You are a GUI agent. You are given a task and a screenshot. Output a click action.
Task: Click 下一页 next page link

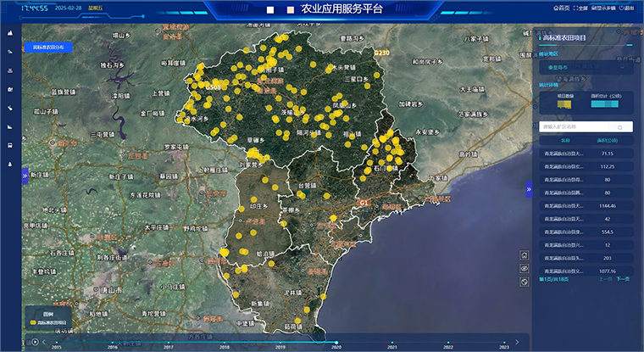tap(623, 278)
